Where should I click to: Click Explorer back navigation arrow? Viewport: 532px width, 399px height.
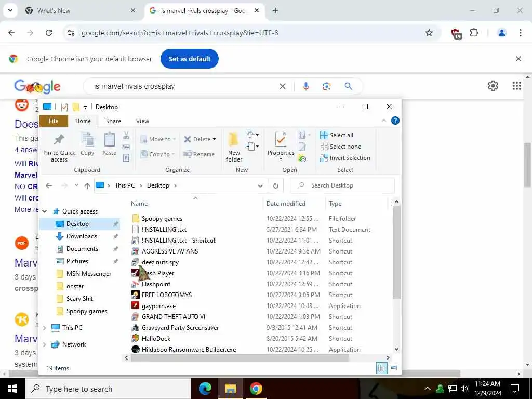tap(49, 185)
